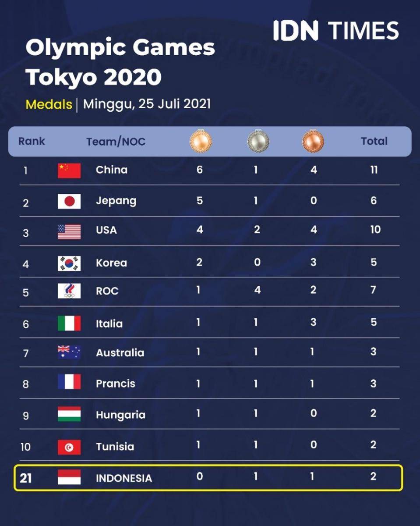Select the Hungaria team name
Image resolution: width=420 pixels, height=526 pixels.
120,415
